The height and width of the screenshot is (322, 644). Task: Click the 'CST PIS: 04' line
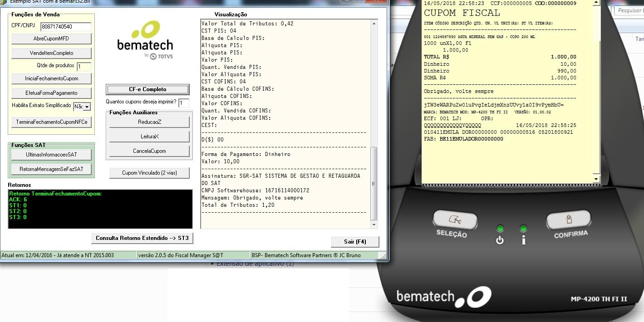pyautogui.click(x=219, y=31)
